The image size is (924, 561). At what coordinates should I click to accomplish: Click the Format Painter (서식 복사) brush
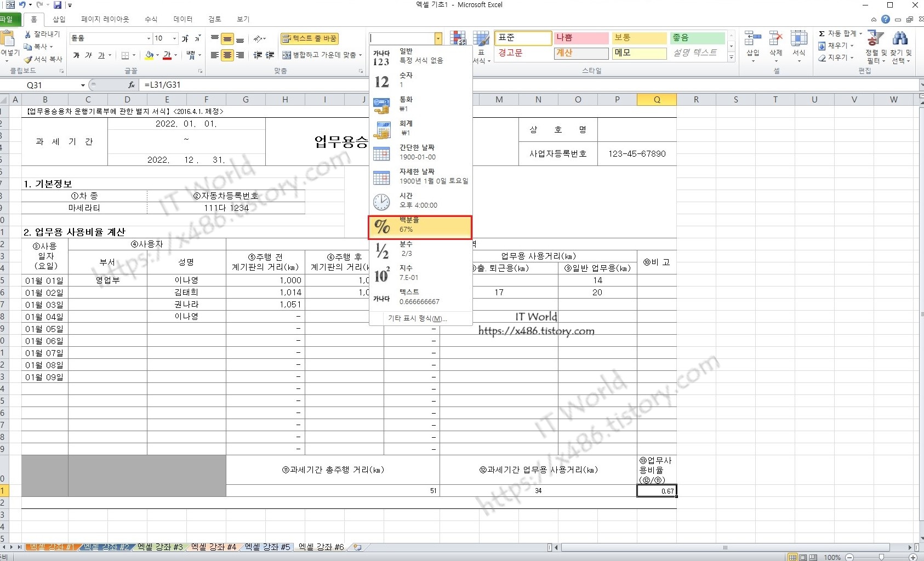28,59
